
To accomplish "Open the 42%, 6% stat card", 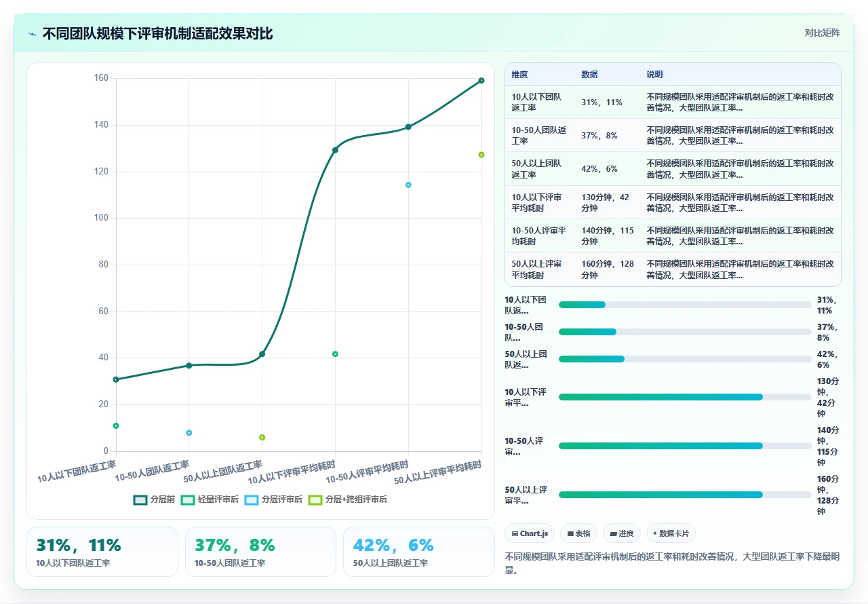I will (x=419, y=552).
